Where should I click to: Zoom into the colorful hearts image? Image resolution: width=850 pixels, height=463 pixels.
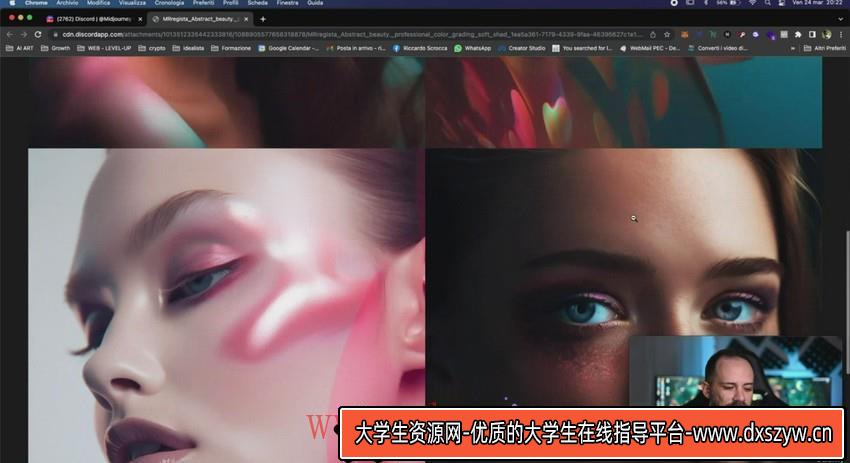click(623, 102)
